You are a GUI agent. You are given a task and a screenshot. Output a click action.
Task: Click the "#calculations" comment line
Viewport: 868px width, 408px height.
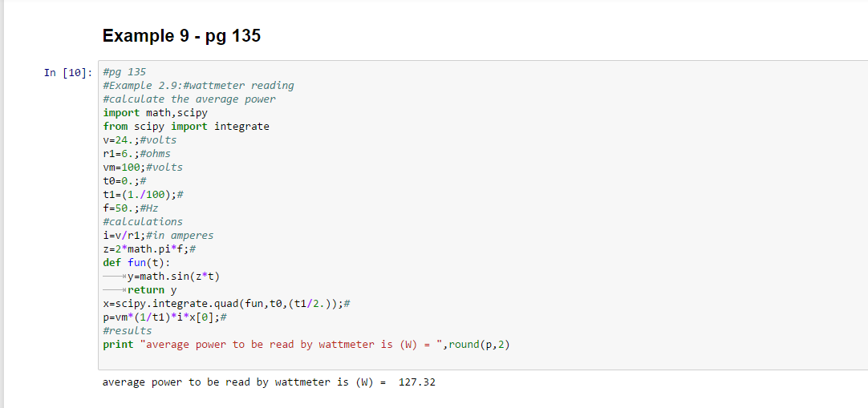143,222
